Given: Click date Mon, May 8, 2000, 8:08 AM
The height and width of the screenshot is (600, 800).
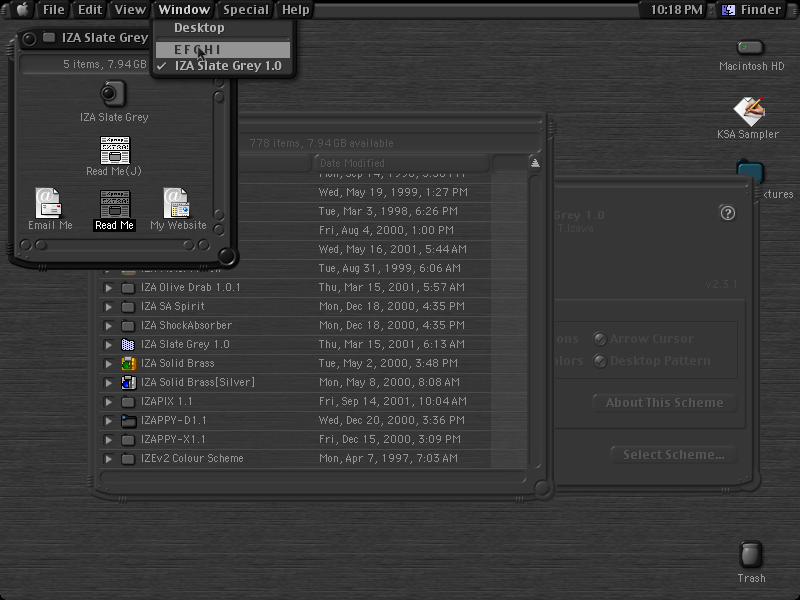Looking at the screenshot, I should pos(389,382).
